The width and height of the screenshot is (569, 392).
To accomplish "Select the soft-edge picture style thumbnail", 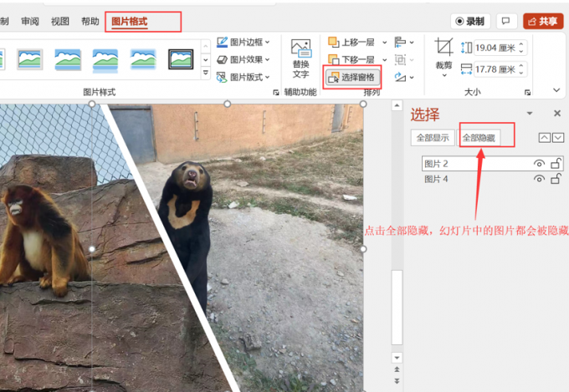I will click(143, 59).
